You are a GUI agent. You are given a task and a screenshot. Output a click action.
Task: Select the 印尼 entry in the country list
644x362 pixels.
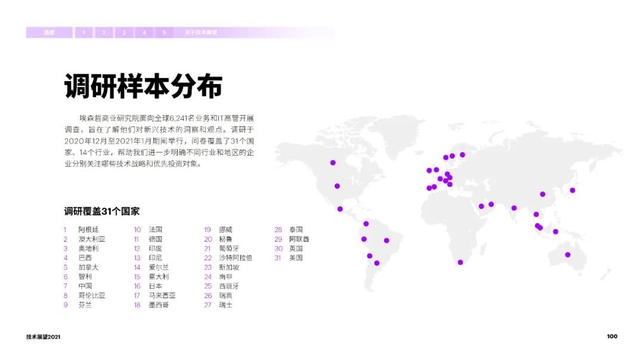pos(155,258)
